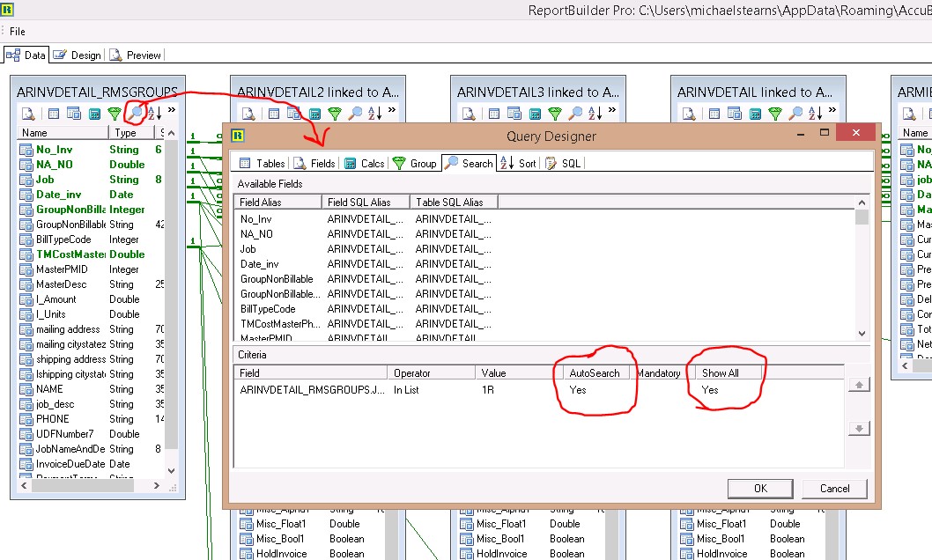The height and width of the screenshot is (560, 932).
Task: Click Group funnel icon in ARINVDETAIL3 panel
Action: tap(555, 113)
